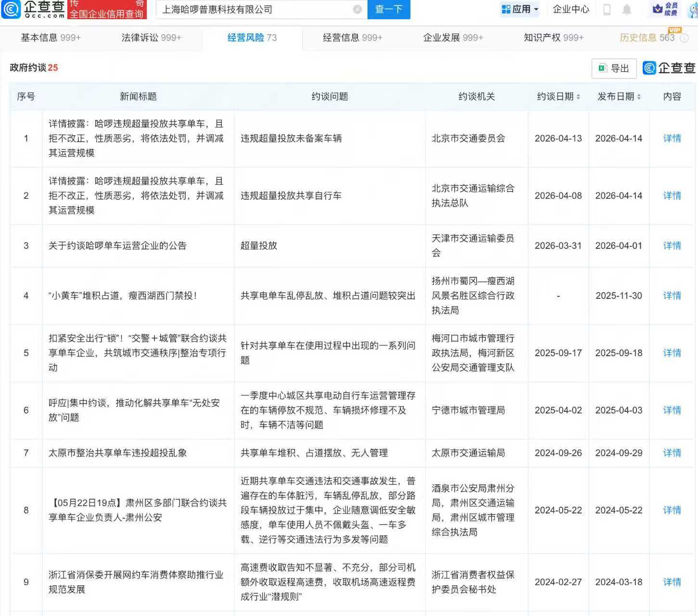This screenshot has height=616, width=698.
Task: Open the VIP 历史信息 tab
Action: point(647,38)
